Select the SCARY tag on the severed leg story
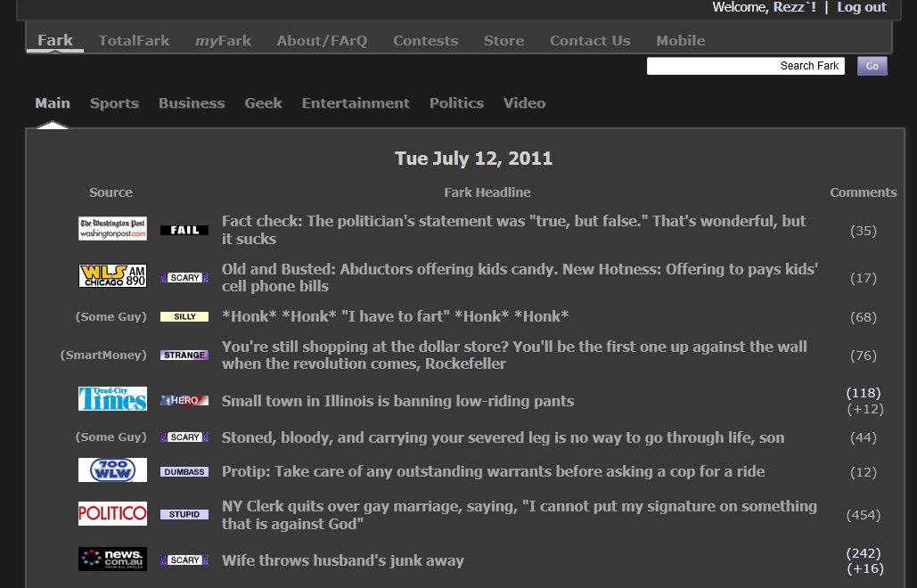 coord(184,437)
